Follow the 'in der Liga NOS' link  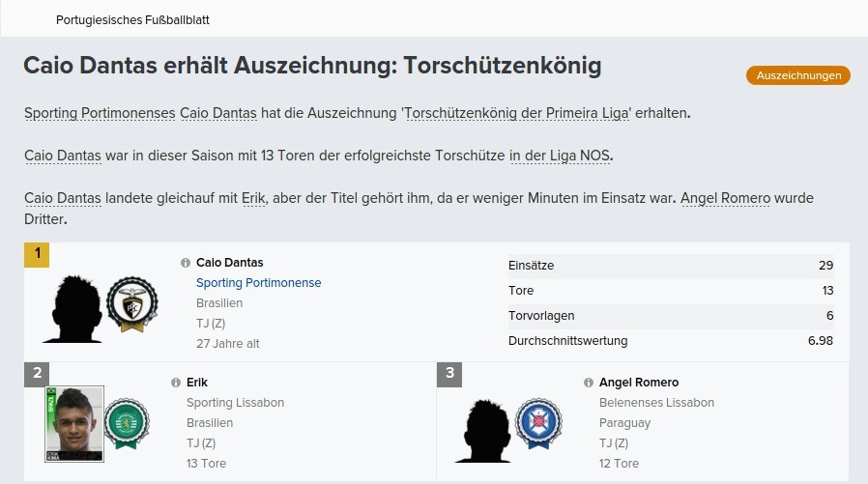point(561,156)
